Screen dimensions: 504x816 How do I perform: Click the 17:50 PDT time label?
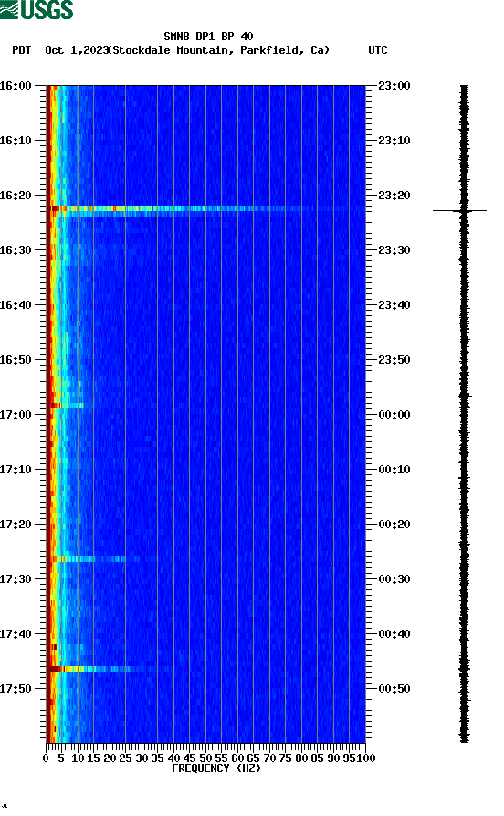pyautogui.click(x=16, y=688)
